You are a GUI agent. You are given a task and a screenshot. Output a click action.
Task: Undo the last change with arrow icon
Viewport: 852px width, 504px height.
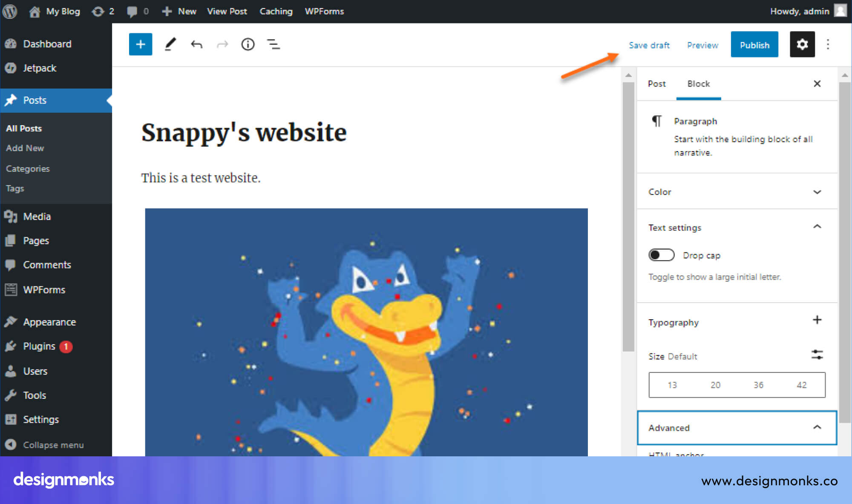pos(196,44)
